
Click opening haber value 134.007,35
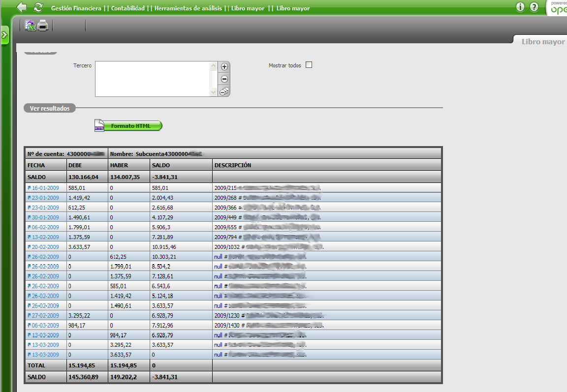[125, 177]
